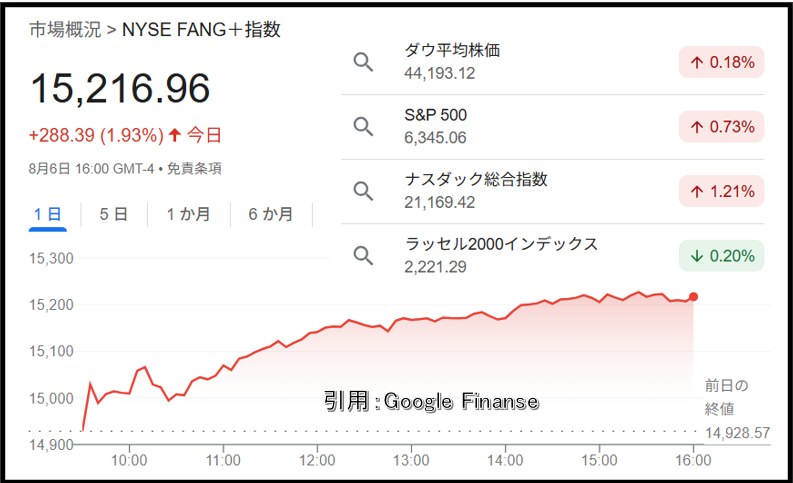Click search icon beside ダウ平均株価
The height and width of the screenshot is (483, 793).
click(x=363, y=62)
